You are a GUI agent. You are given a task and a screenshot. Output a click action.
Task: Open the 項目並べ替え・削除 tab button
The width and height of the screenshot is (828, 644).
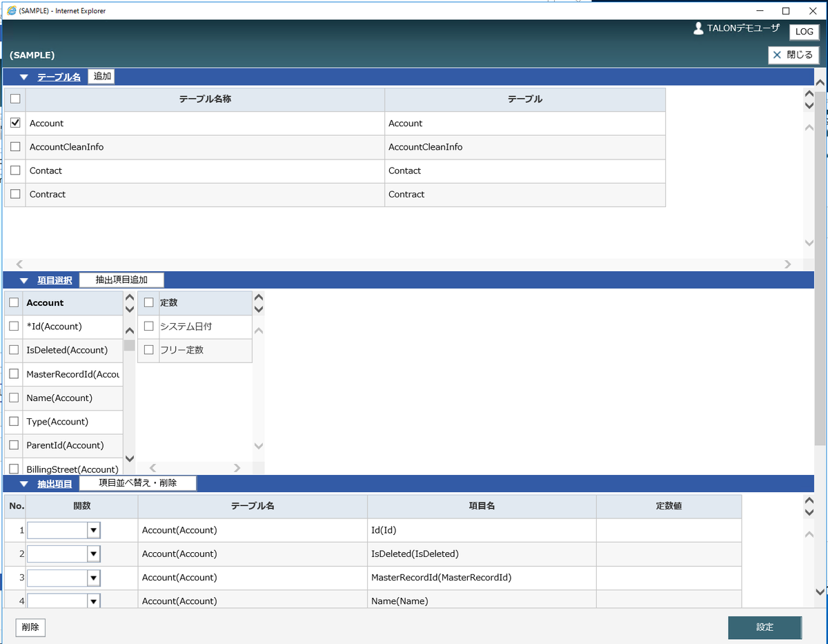point(138,483)
